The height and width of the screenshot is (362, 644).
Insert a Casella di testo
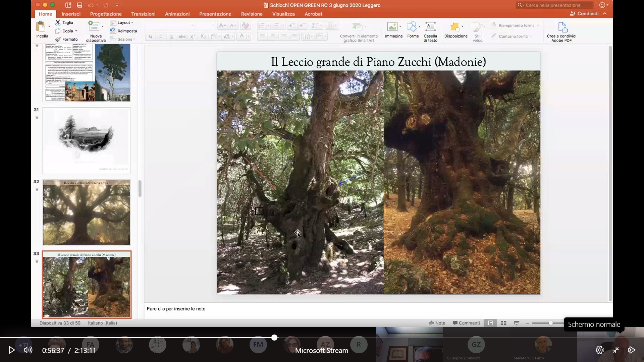[x=430, y=26]
